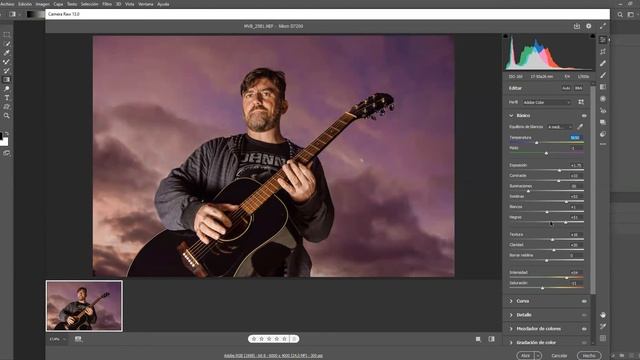Open the Abrir button dropdown arrow
Screen dimensions: 640x360
538,356
